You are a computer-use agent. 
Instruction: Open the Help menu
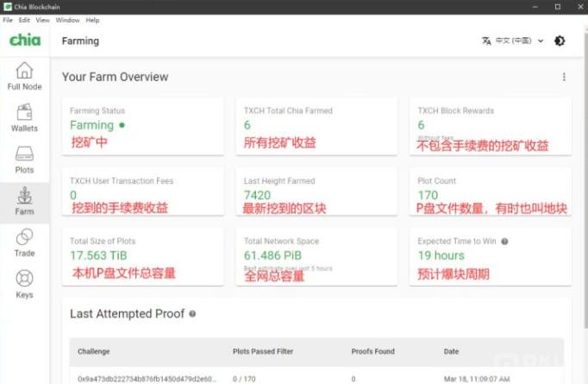coord(92,20)
